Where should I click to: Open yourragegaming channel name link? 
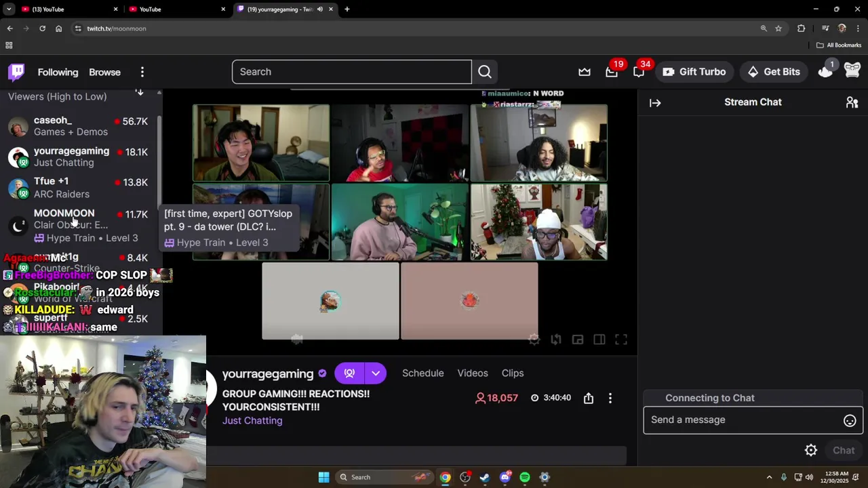268,373
